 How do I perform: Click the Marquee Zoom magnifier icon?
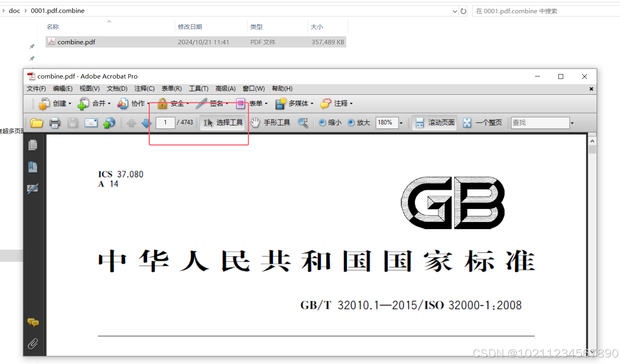coord(303,123)
